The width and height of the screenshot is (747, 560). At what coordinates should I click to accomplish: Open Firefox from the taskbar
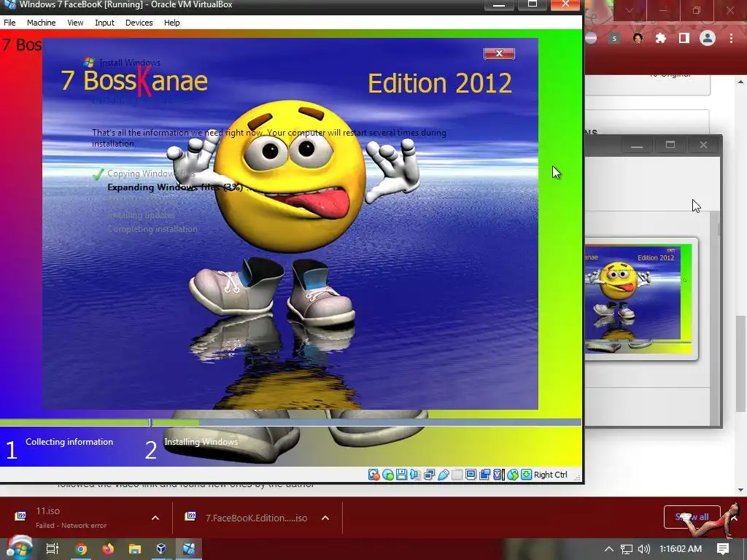point(108,549)
